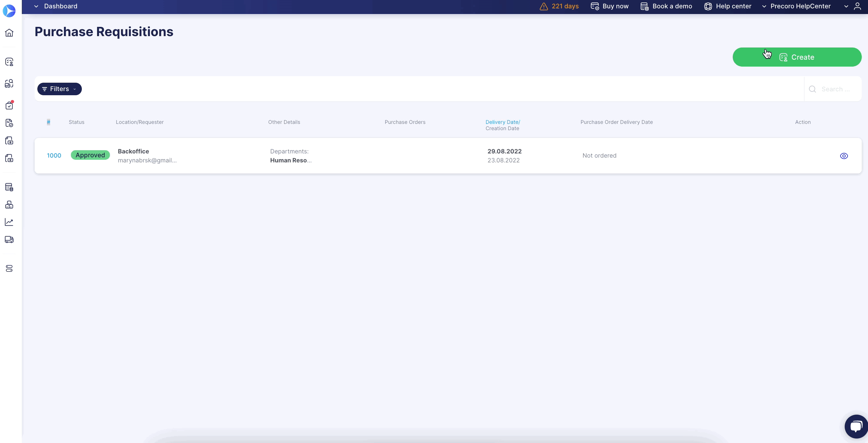The width and height of the screenshot is (868, 443).
Task: Open the Reports chart icon in sidebar
Action: click(x=9, y=222)
